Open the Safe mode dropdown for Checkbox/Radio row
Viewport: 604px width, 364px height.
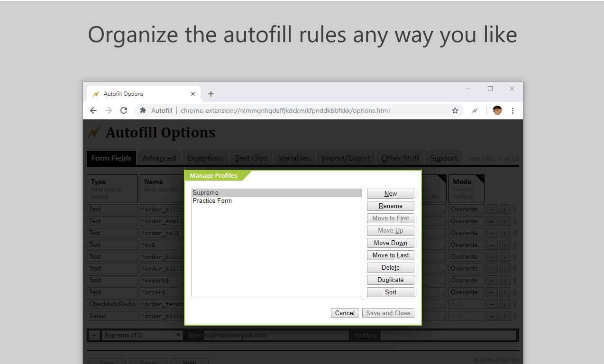click(467, 304)
